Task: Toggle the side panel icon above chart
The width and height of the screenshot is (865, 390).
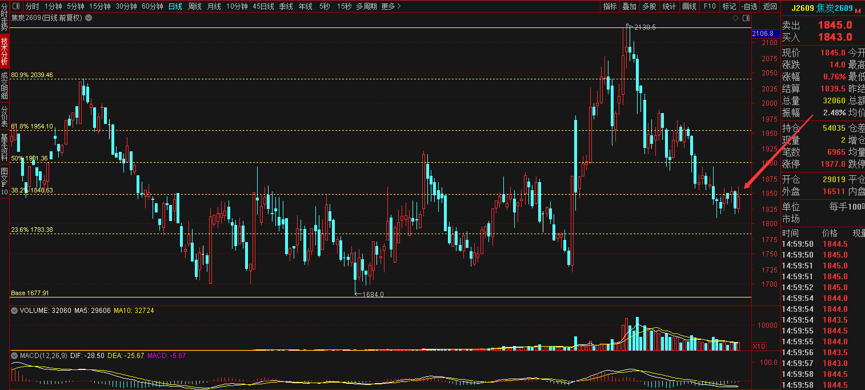Action: click(x=745, y=18)
